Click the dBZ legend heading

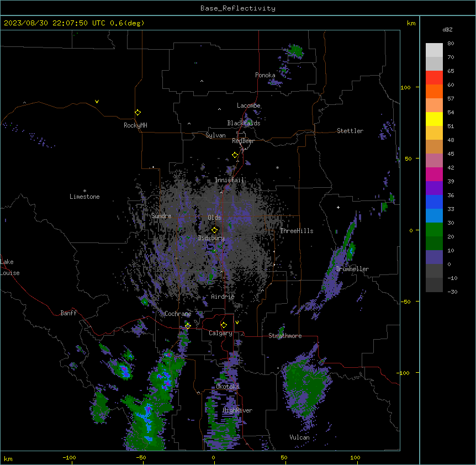447,29
